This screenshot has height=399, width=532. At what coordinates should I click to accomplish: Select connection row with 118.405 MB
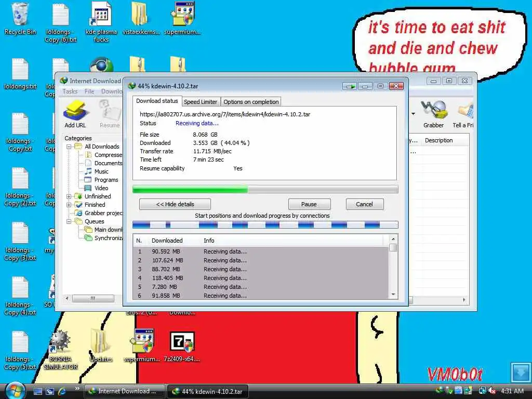click(261, 278)
